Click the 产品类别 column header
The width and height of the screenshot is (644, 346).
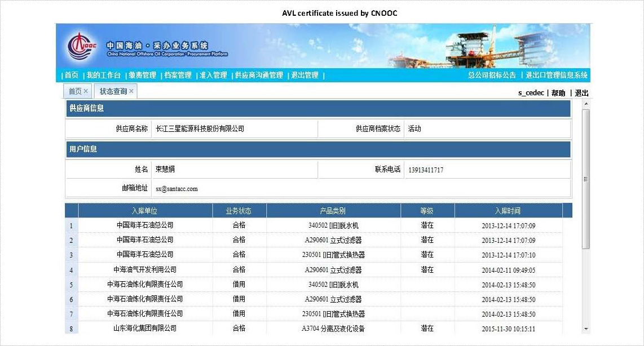(333, 211)
